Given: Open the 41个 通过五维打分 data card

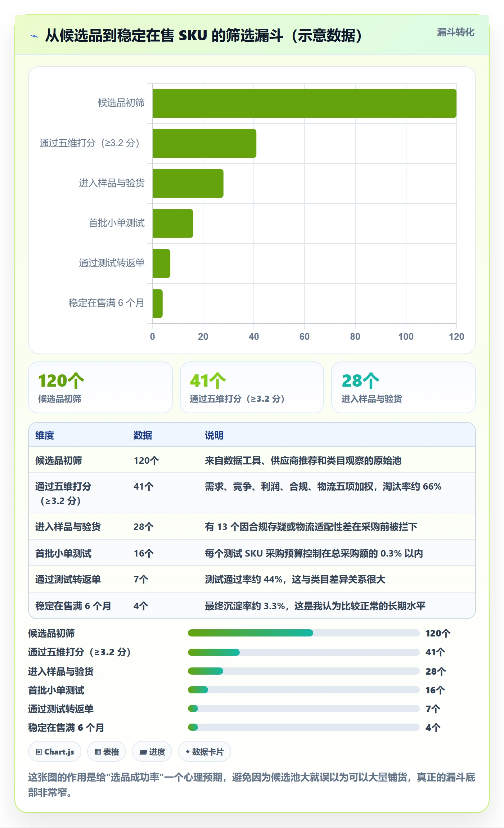Looking at the screenshot, I should coord(252,387).
